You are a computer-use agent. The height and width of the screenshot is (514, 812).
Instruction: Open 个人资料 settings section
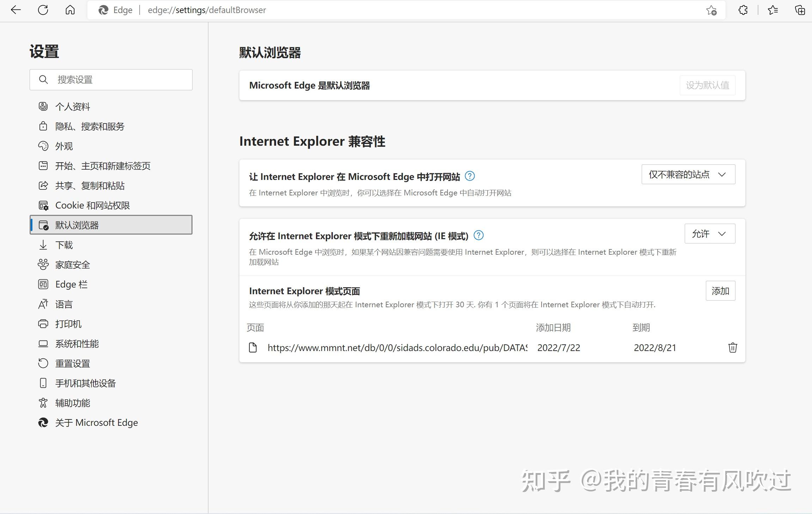pos(73,107)
